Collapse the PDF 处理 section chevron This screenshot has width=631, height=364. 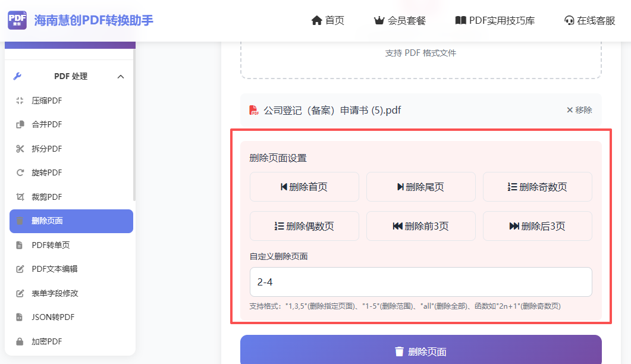tap(121, 77)
